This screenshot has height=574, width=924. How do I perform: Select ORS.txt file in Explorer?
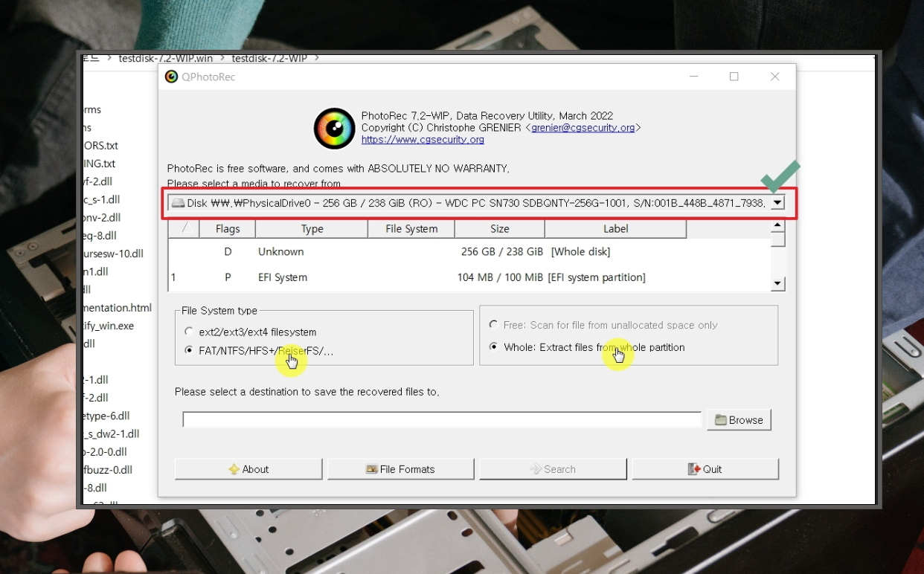click(100, 146)
